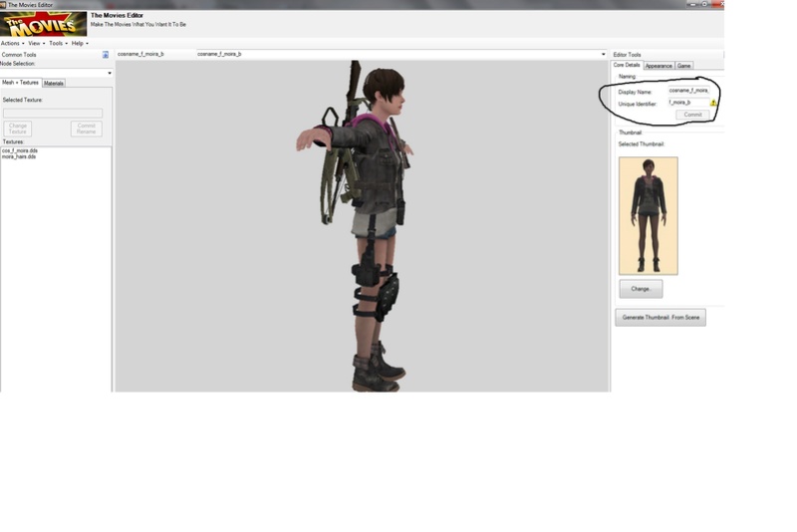Switch to the Mesh + Textures tab
Image resolution: width=797 pixels, height=532 pixels.
(x=20, y=83)
